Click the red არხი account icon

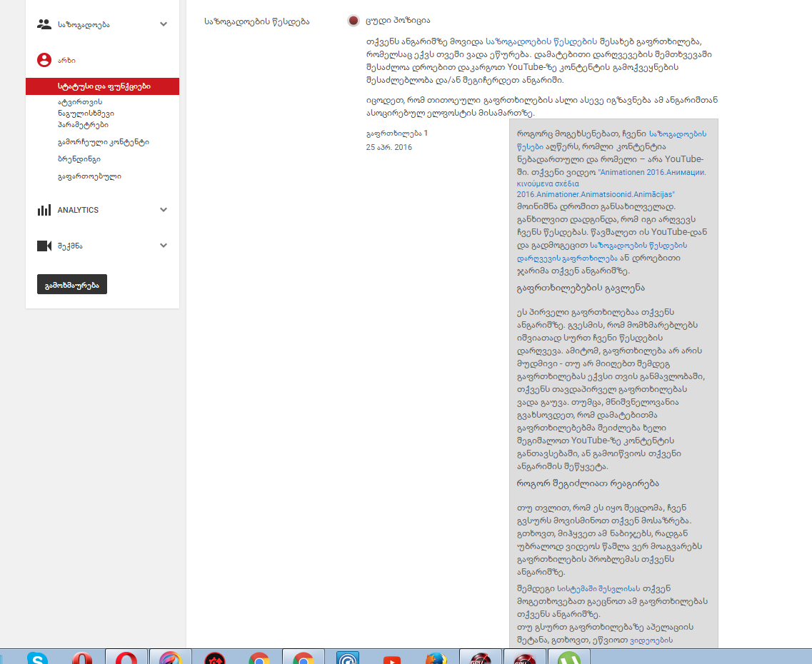click(x=44, y=60)
